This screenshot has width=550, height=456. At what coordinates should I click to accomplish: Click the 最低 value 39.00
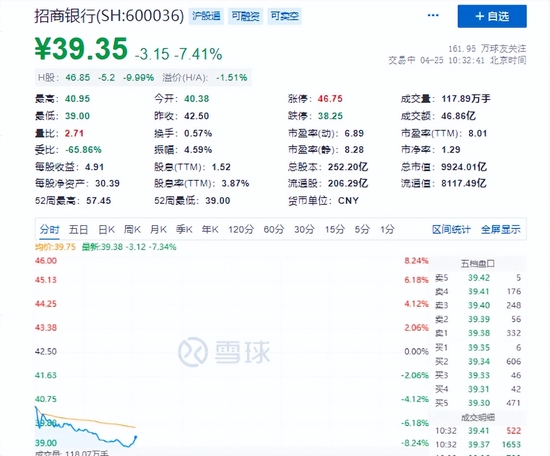pos(77,116)
